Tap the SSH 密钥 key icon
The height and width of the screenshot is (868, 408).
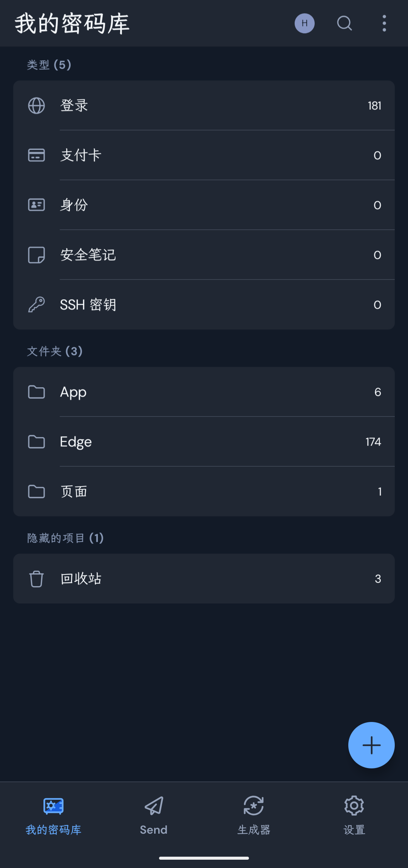(37, 305)
